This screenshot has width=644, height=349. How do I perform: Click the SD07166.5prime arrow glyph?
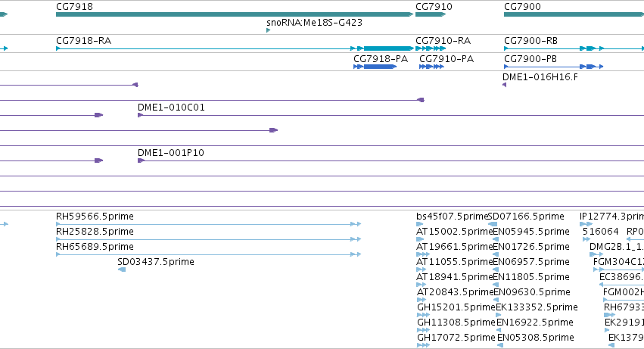(492, 224)
